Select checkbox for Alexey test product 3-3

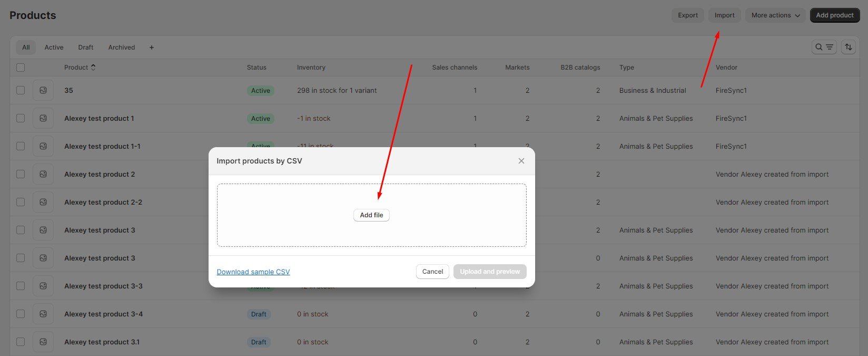click(21, 286)
